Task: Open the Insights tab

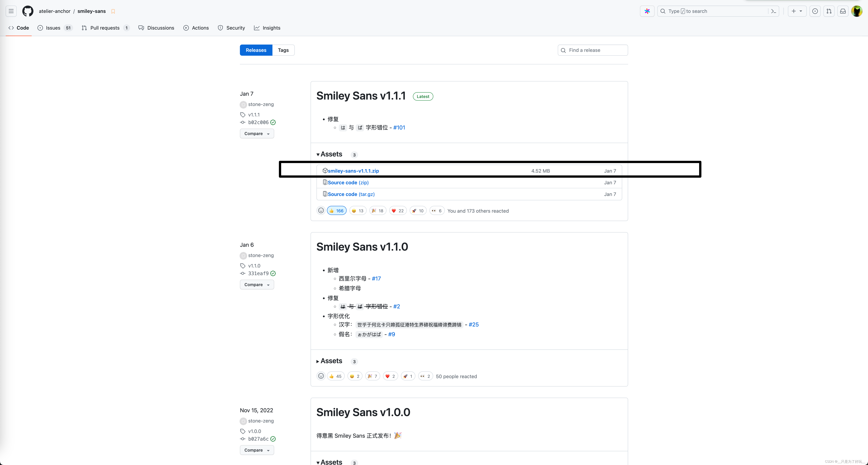Action: (x=267, y=28)
